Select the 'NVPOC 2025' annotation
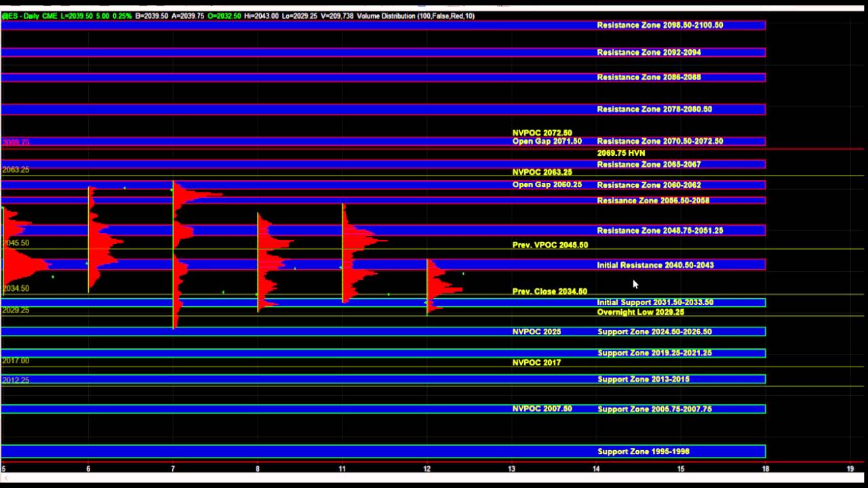The image size is (868, 488). [x=536, y=332]
